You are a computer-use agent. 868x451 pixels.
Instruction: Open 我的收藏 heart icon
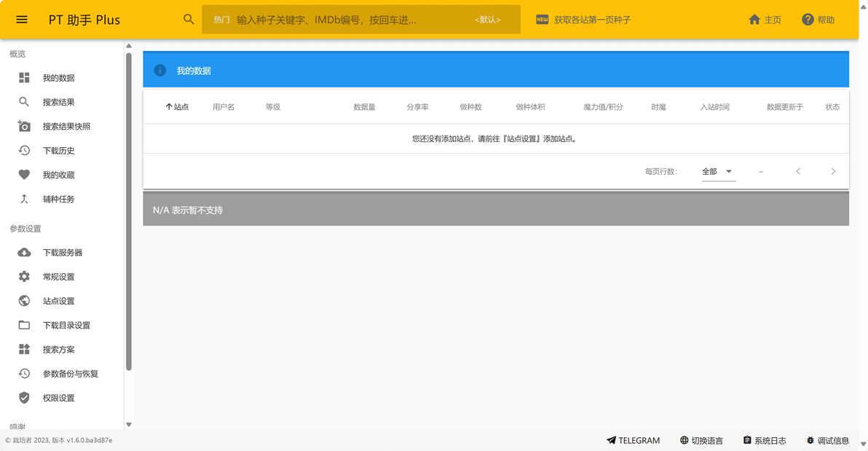(24, 175)
